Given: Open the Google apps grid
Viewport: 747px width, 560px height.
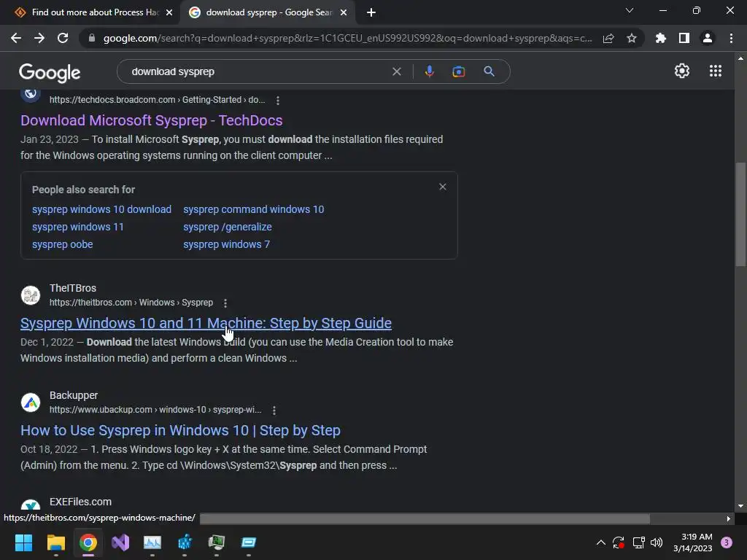Looking at the screenshot, I should pos(715,71).
